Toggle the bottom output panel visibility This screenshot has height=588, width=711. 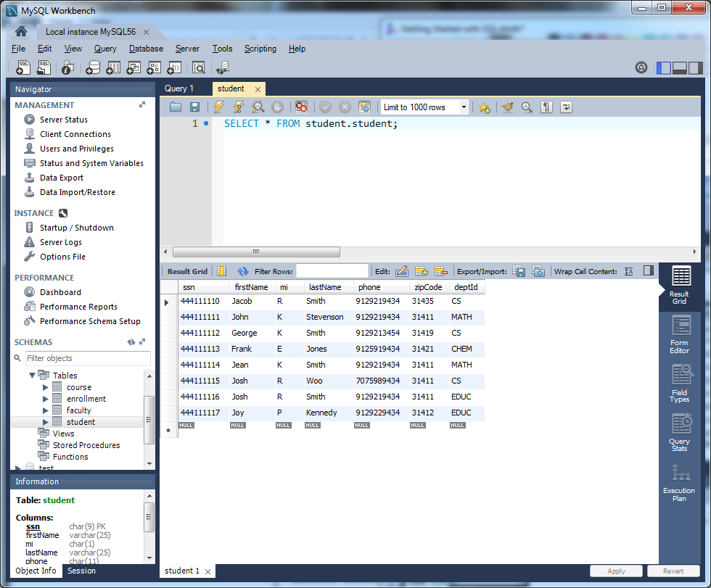(679, 68)
